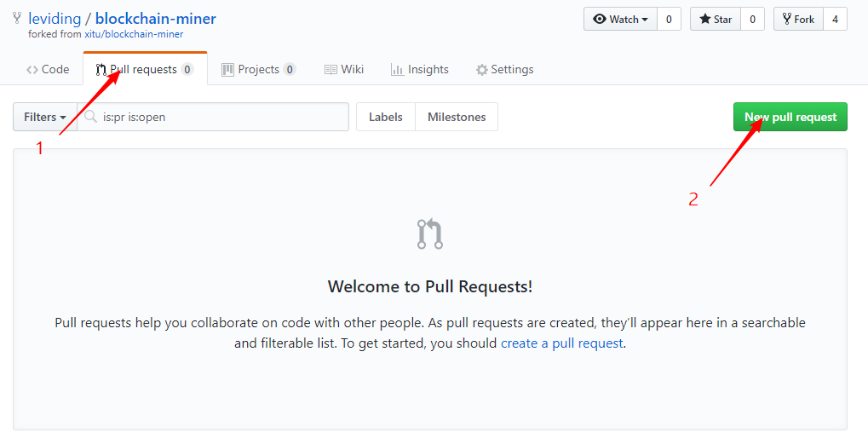
Task: Click the fork icon on Fork button
Action: tap(786, 20)
